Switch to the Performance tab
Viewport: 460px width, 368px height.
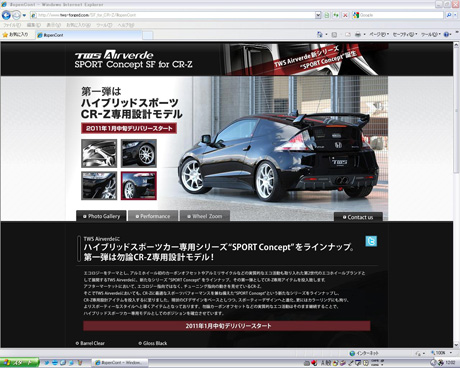[153, 216]
